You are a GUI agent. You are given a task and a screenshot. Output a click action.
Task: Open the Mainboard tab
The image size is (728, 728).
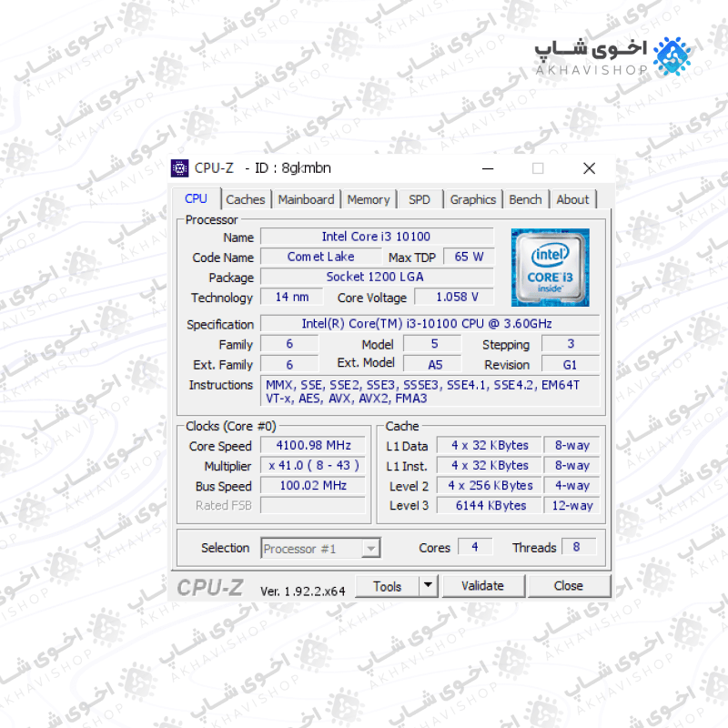[x=306, y=199]
